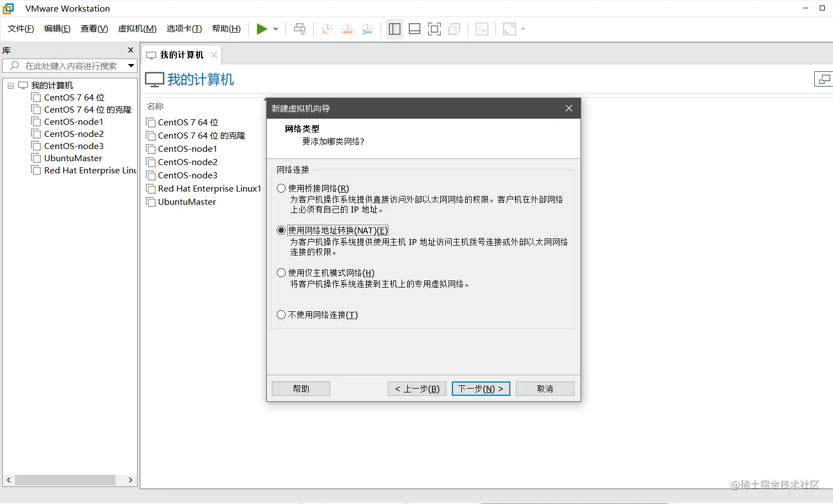
Task: Open the snapshot manager wrench icon
Action: point(367,29)
